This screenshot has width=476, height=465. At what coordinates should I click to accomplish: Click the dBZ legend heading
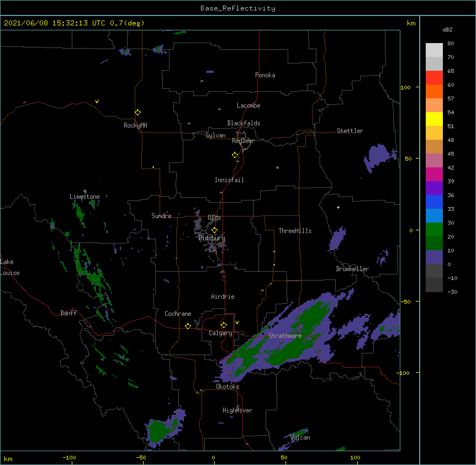pyautogui.click(x=447, y=30)
